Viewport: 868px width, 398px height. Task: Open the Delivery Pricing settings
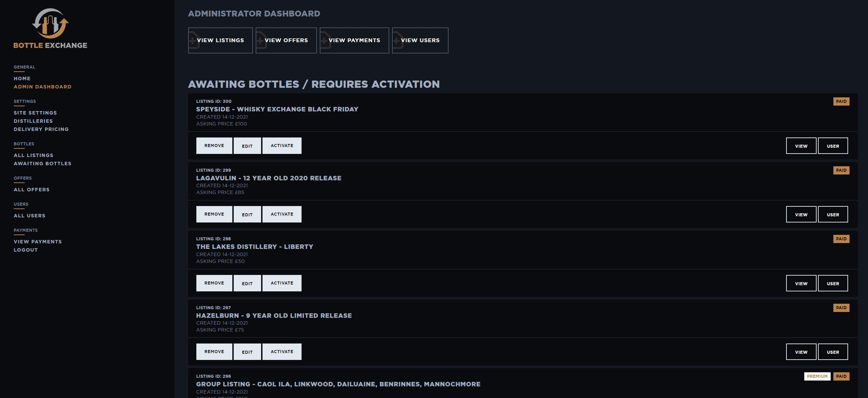[x=41, y=129]
